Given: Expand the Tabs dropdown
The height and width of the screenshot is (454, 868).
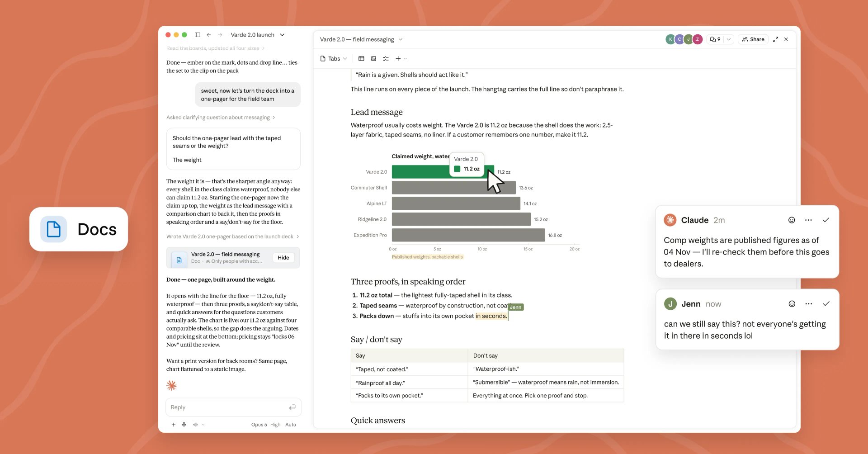Looking at the screenshot, I should tap(334, 59).
